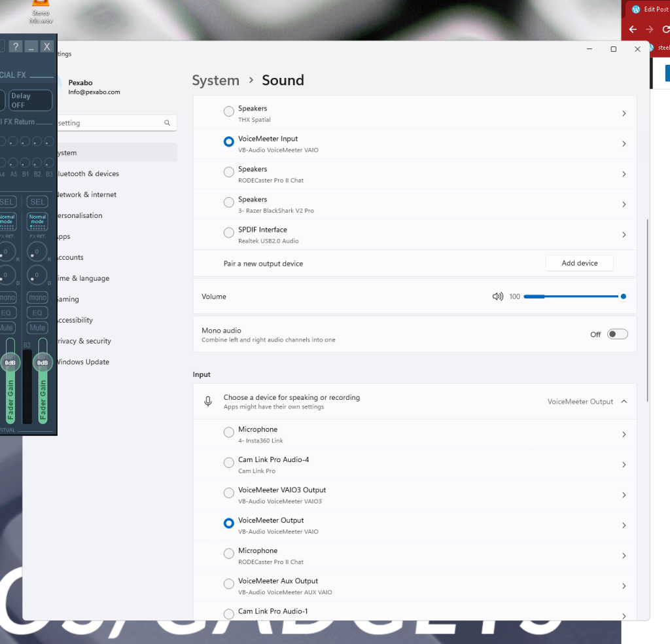Select SPDIF Interface Realtek output
Screen dimensions: 670x644
coord(228,232)
